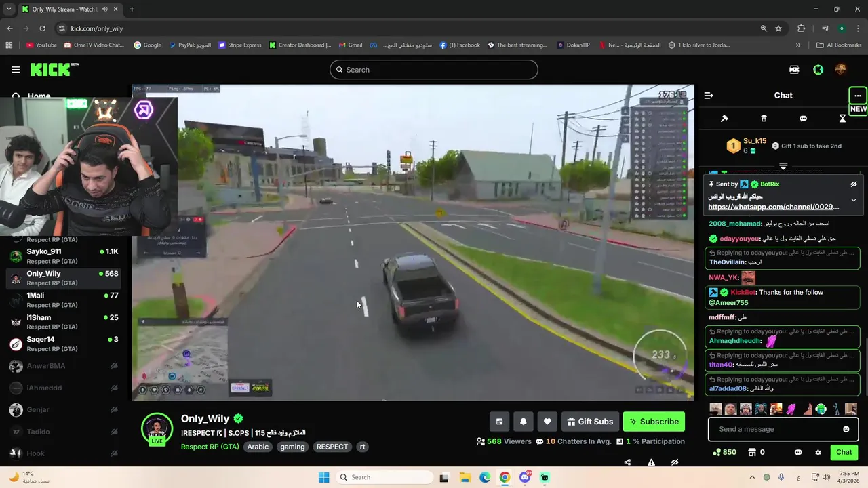Click the gaming tag

tap(292, 447)
